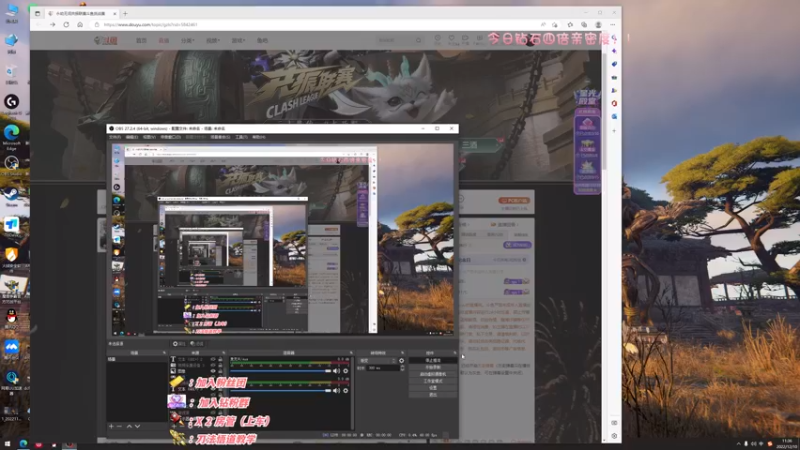This screenshot has width=800, height=450.
Task: Click the plus icon to add an OBS scene
Action: click(x=111, y=426)
